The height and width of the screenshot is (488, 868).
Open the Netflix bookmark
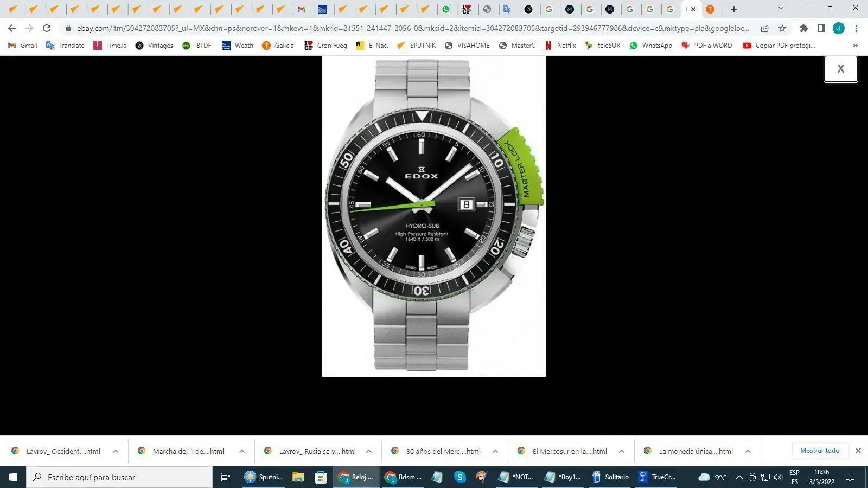click(x=560, y=46)
